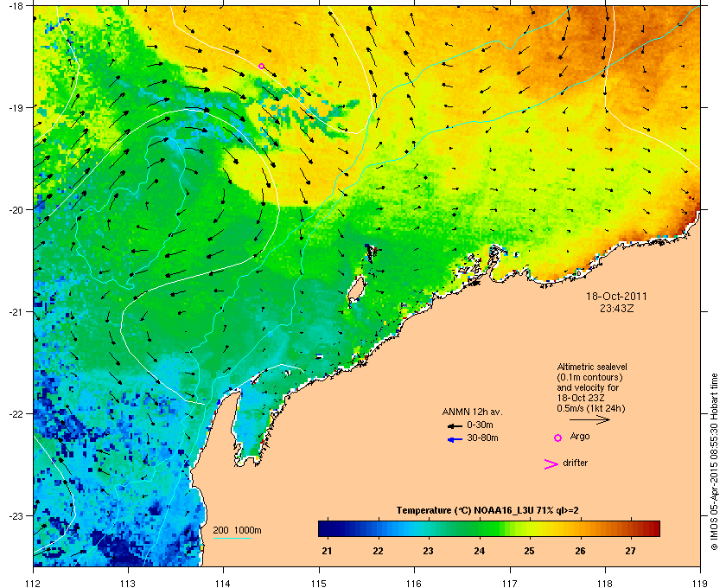Screen dimensions: 726x588
Task: Click the latitude axis label -18
Action: tap(16, 6)
